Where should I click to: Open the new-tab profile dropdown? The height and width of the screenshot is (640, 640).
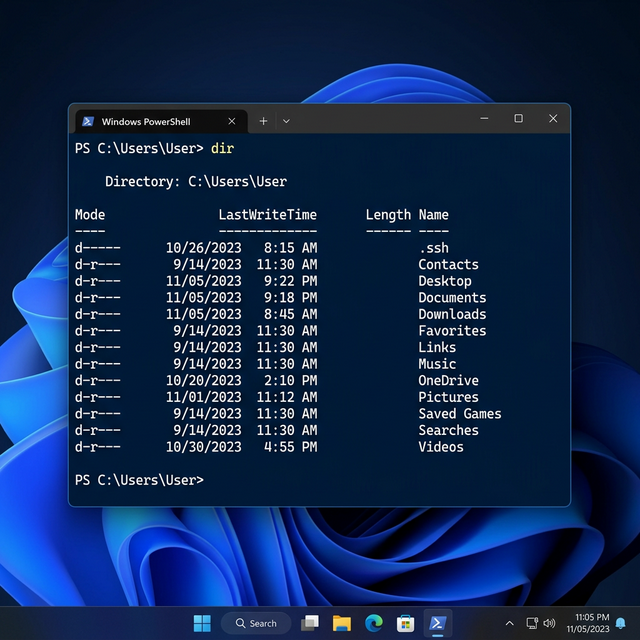286,121
